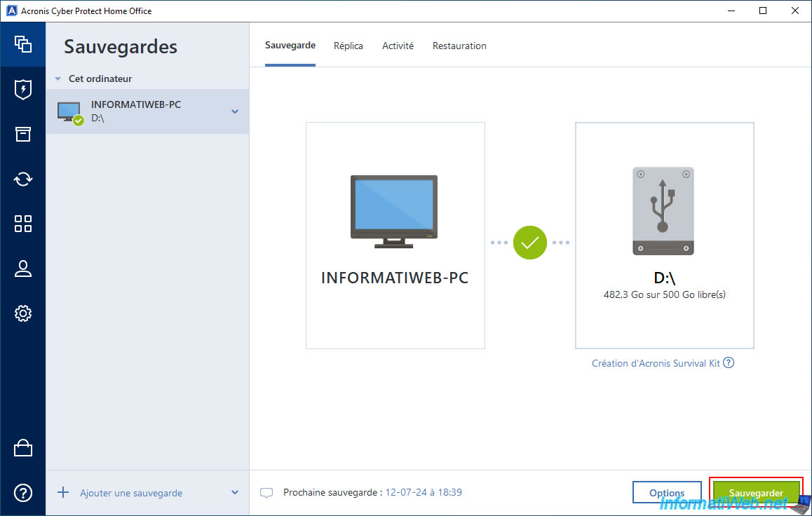The width and height of the screenshot is (812, 516).
Task: Click the 482,3 Go sur 500 Go libre(s) text
Action: coord(665,294)
